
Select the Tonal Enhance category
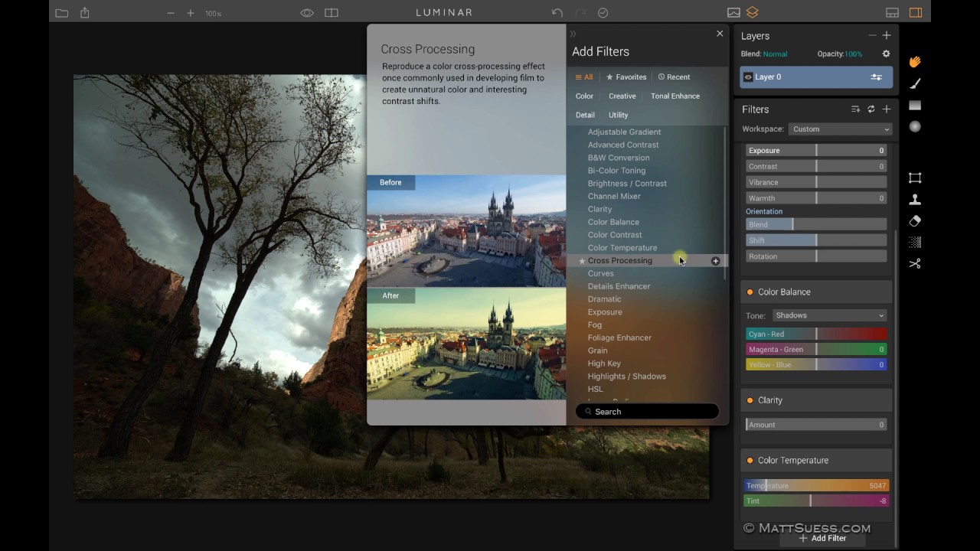tap(675, 96)
